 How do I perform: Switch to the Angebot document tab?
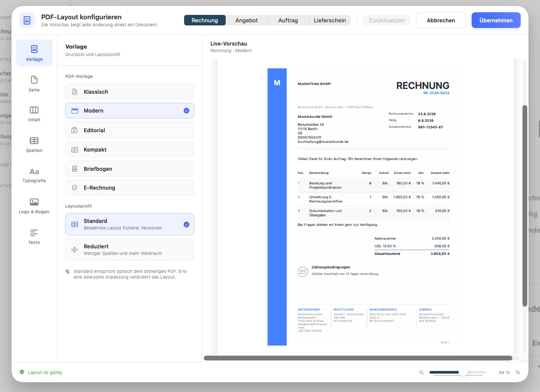click(246, 20)
